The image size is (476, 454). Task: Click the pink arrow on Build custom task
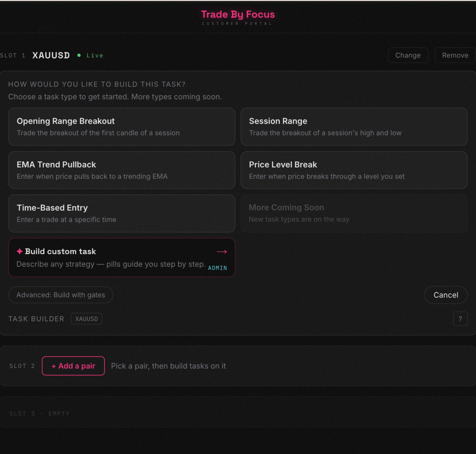222,251
